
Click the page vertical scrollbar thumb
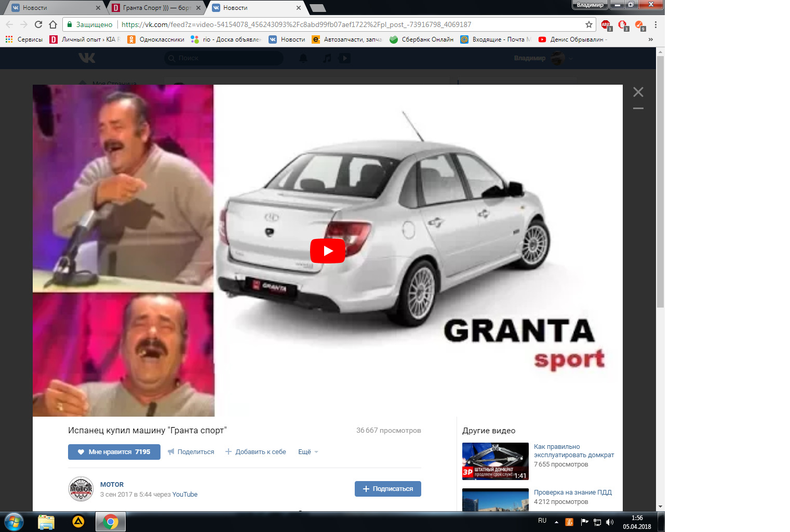(660, 182)
